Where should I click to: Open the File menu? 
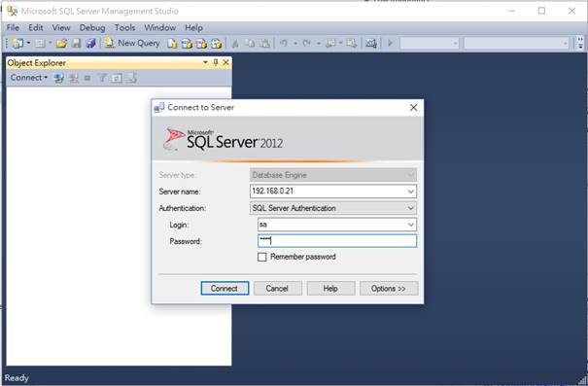coord(13,28)
